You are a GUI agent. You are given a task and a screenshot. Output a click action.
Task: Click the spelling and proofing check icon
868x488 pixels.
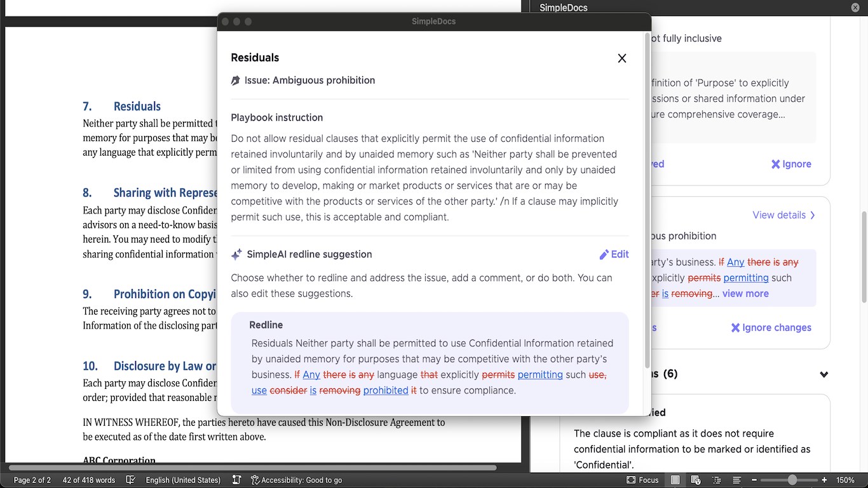131,480
